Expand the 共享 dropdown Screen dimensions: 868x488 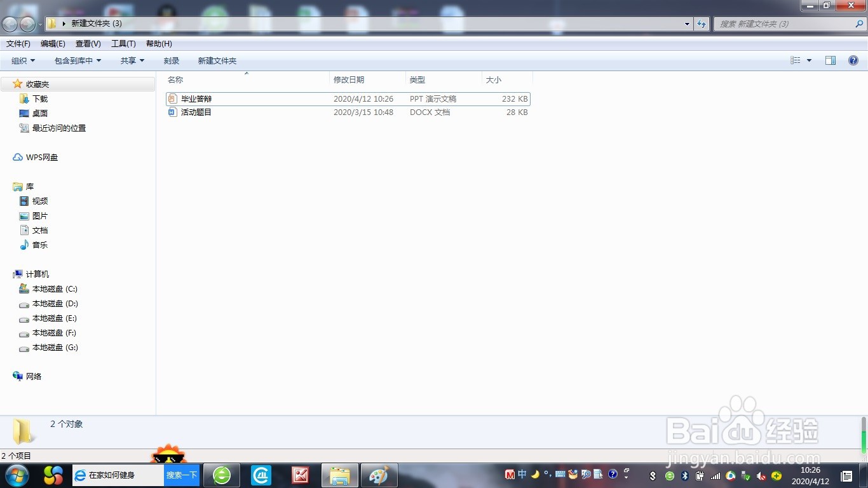point(132,61)
